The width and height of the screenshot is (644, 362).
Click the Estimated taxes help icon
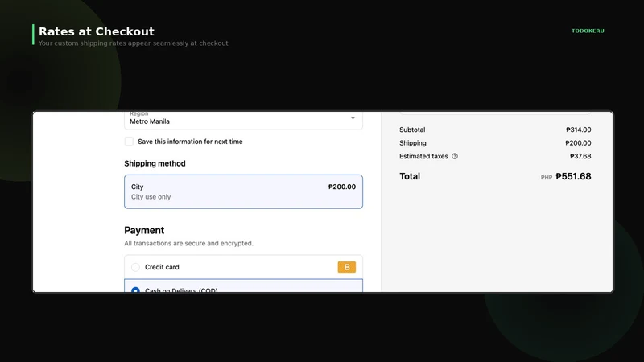[455, 156]
